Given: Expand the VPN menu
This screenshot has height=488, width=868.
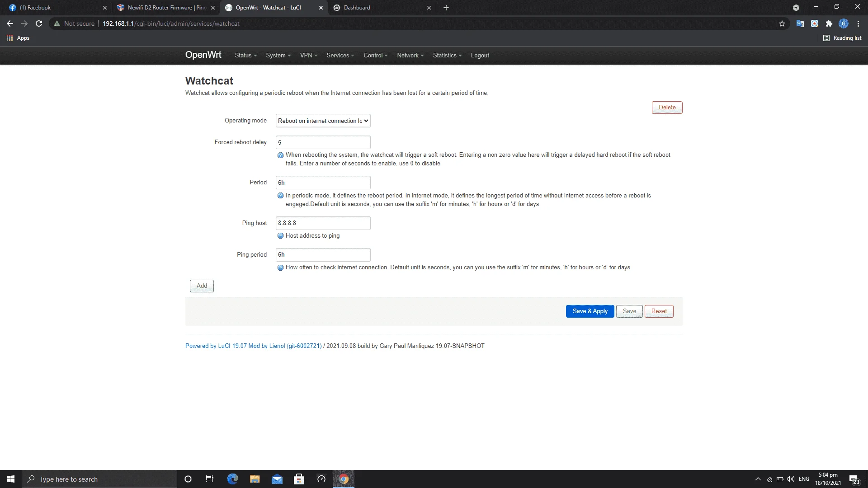Looking at the screenshot, I should 309,56.
